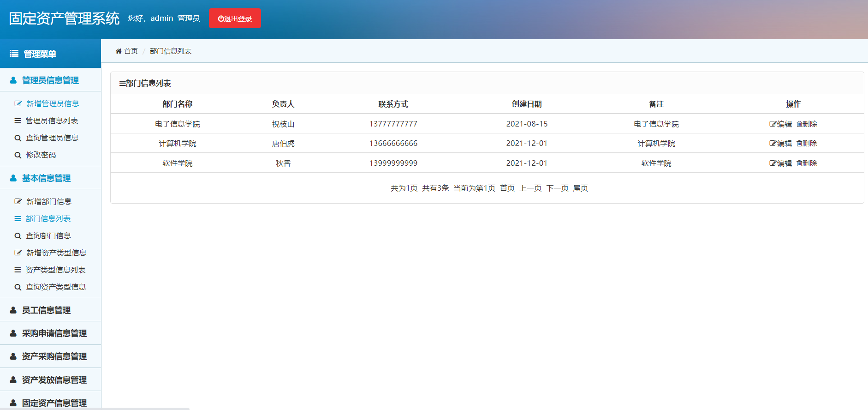Click the date 2021-08-15
Image resolution: width=868 pixels, height=410 pixels.
pyautogui.click(x=527, y=124)
